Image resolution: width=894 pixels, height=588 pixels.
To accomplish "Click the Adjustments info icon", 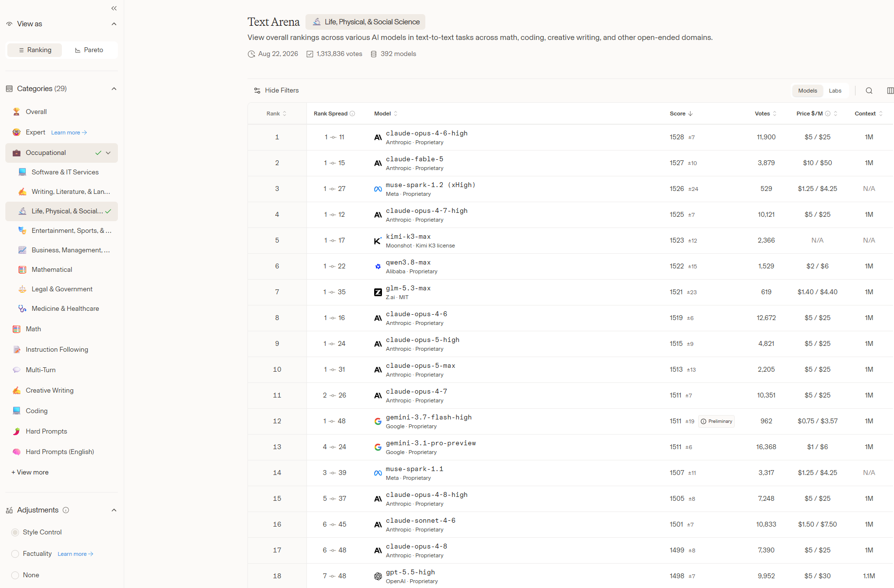I will [66, 510].
